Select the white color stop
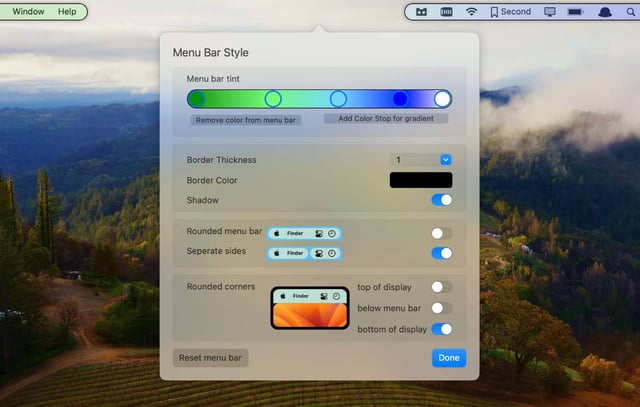Image resolution: width=640 pixels, height=407 pixels. click(x=442, y=99)
